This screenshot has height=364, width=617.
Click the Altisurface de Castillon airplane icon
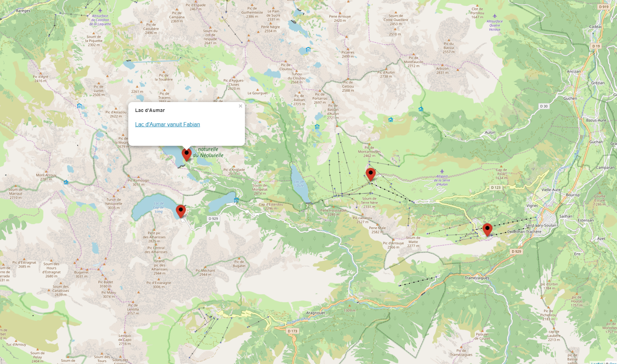coord(100,10)
